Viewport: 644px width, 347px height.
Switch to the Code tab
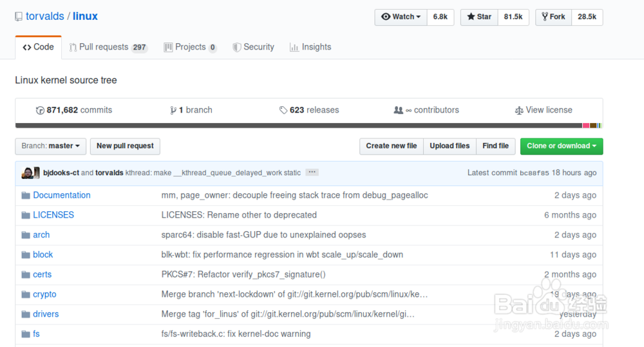(x=38, y=47)
